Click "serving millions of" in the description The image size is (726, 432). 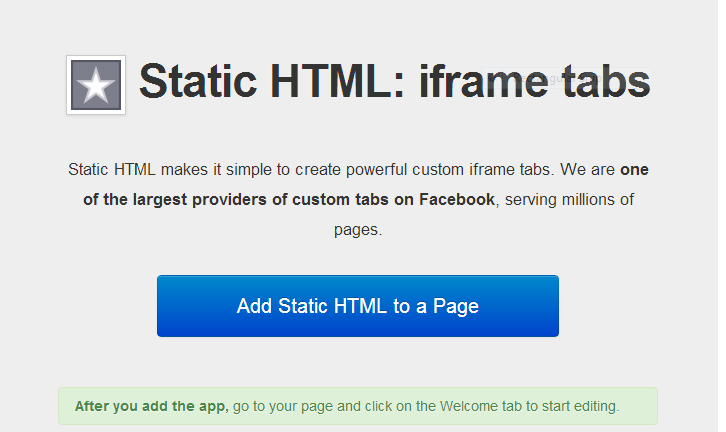click(x=570, y=199)
